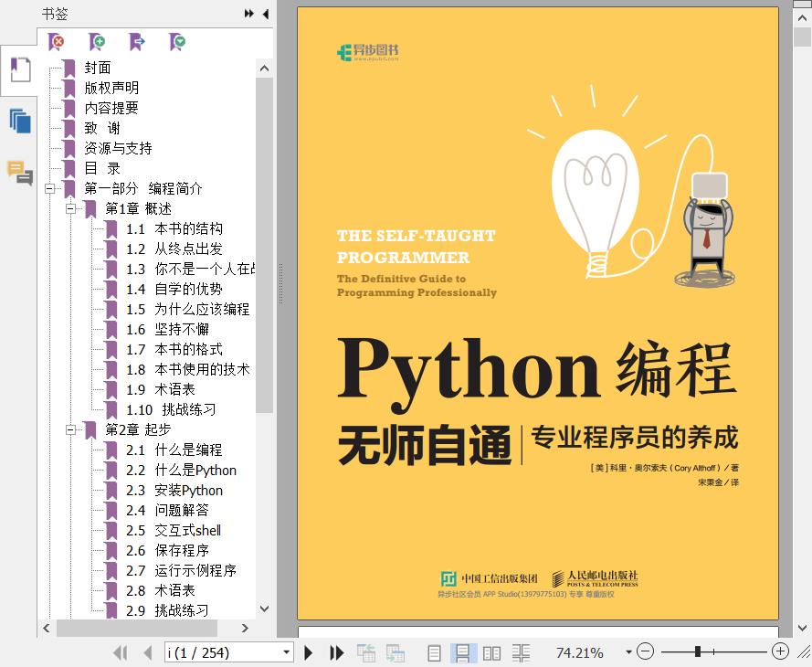The height and width of the screenshot is (667, 812).
Task: Open the 目 录 bookmark
Action: [x=102, y=168]
